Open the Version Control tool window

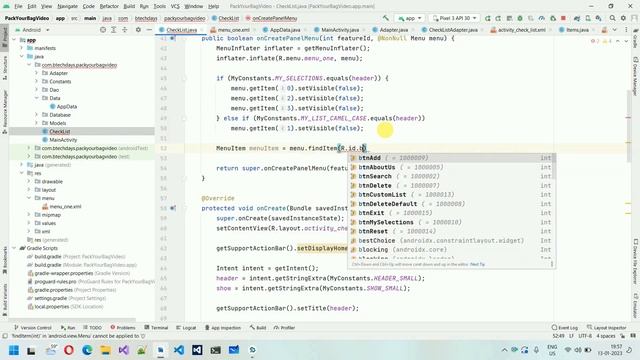33,328
